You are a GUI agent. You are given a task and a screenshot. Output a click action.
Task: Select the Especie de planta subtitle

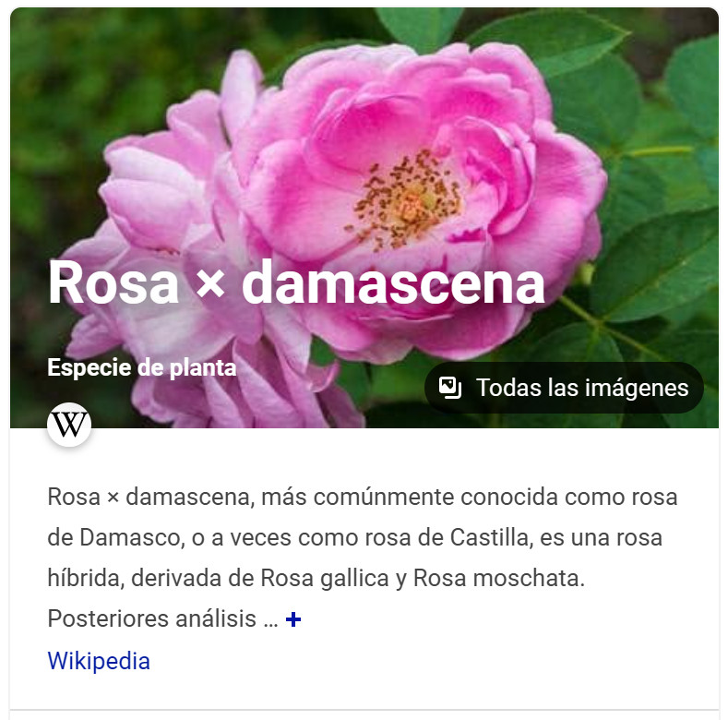pyautogui.click(x=141, y=367)
